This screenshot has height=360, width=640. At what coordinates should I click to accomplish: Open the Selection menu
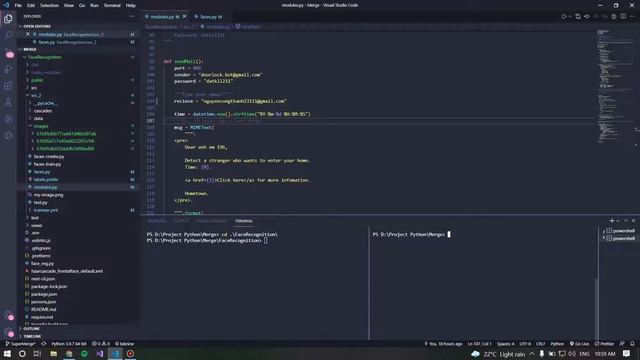[49, 5]
